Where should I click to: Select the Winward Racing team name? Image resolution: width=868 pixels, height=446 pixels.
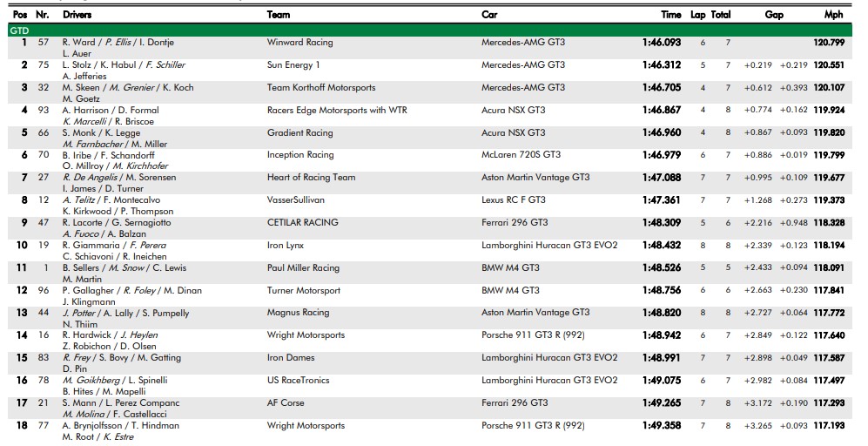tap(299, 43)
